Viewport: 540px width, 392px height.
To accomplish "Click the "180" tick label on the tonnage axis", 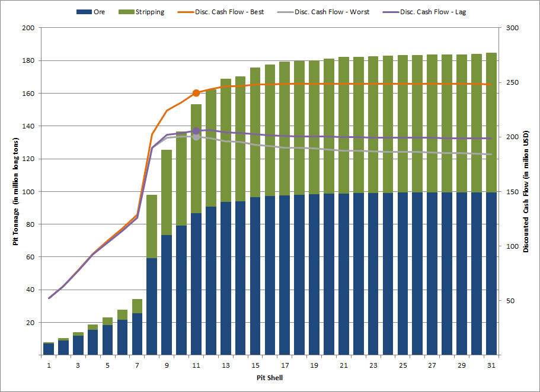I will tap(28, 60).
